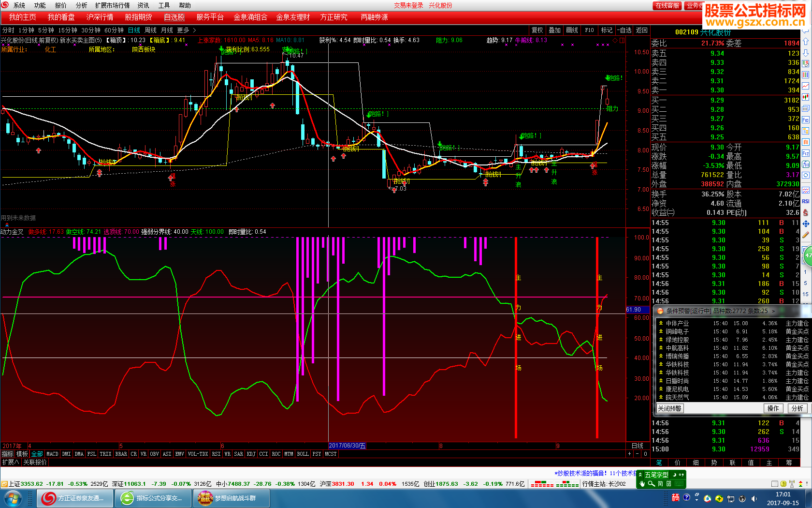812x508 pixels.
Task: Switch to 金泉友理财 tab
Action: click(293, 17)
